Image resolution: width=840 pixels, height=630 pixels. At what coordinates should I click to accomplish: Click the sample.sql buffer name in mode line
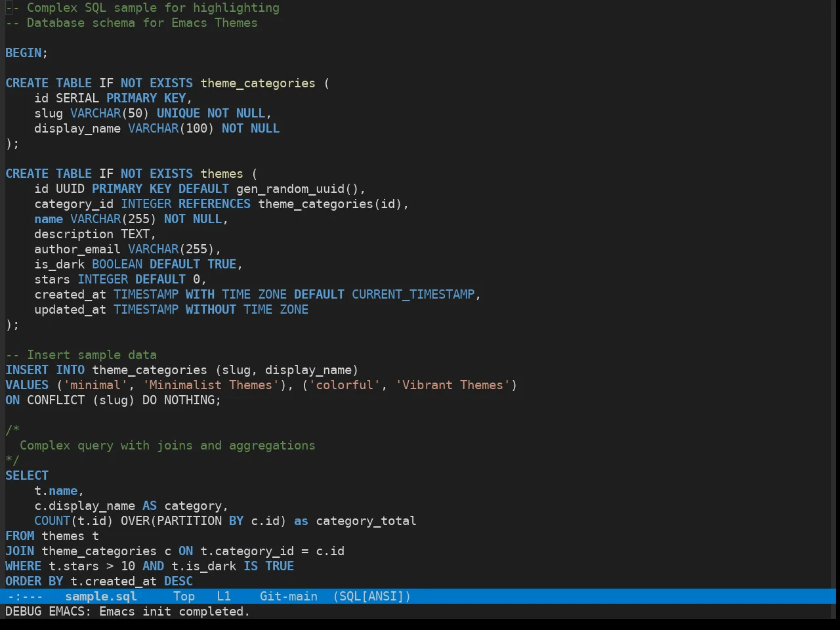pyautogui.click(x=101, y=597)
